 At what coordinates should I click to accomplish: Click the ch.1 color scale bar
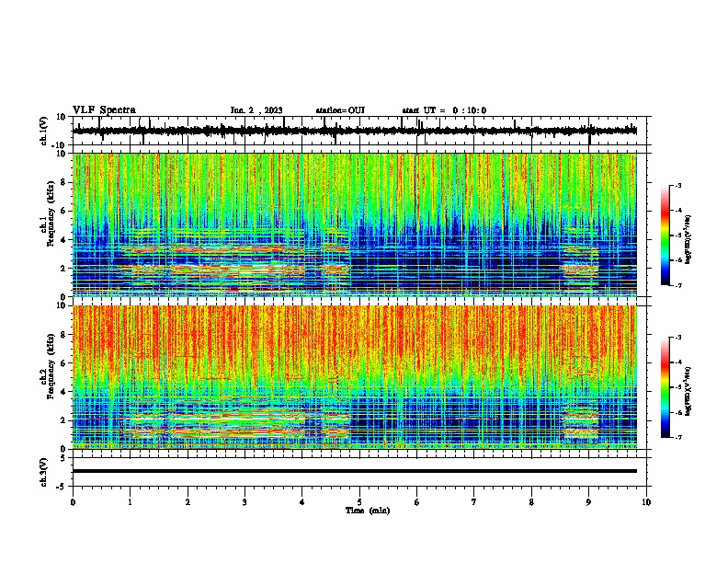click(665, 235)
